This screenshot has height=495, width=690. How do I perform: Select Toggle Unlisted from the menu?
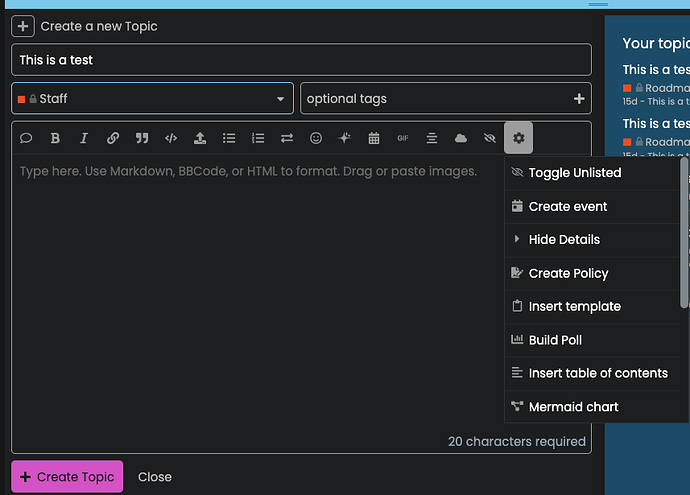592,173
